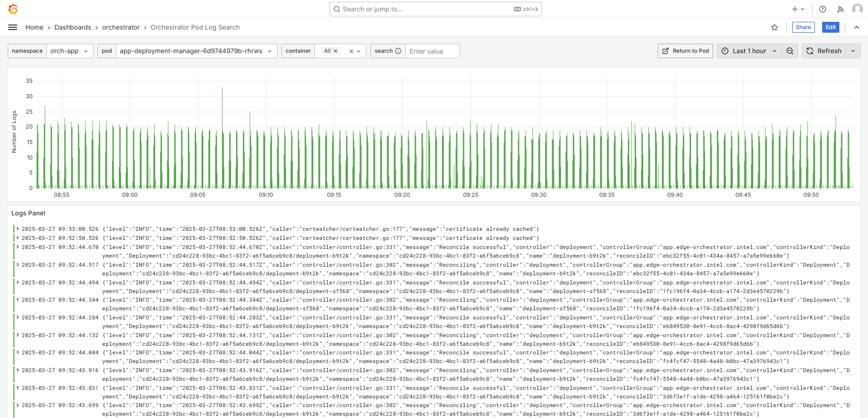This screenshot has width=868, height=418.
Task: Click the search variable info icon
Action: click(398, 51)
